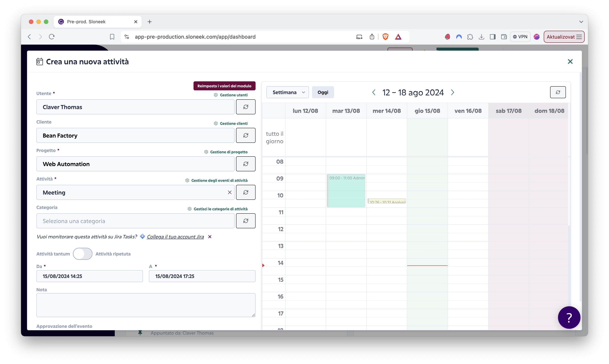Viewport: 609px width, 364px height.
Task: Toggle Attività tantum / ripetuta switch
Action: tap(82, 254)
